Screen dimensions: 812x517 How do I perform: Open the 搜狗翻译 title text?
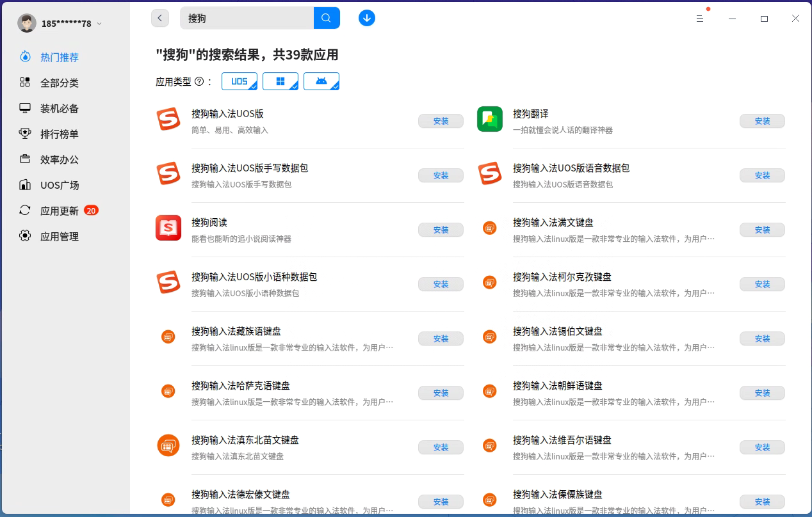531,114
